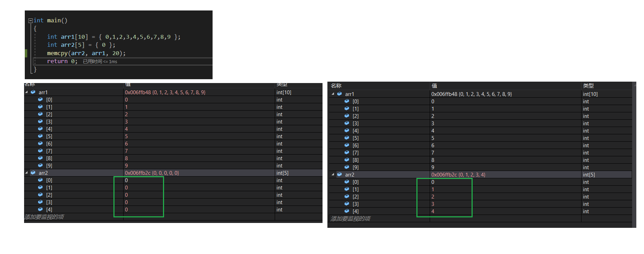Click the 'int[10]' type cell in the left watch

(284, 92)
